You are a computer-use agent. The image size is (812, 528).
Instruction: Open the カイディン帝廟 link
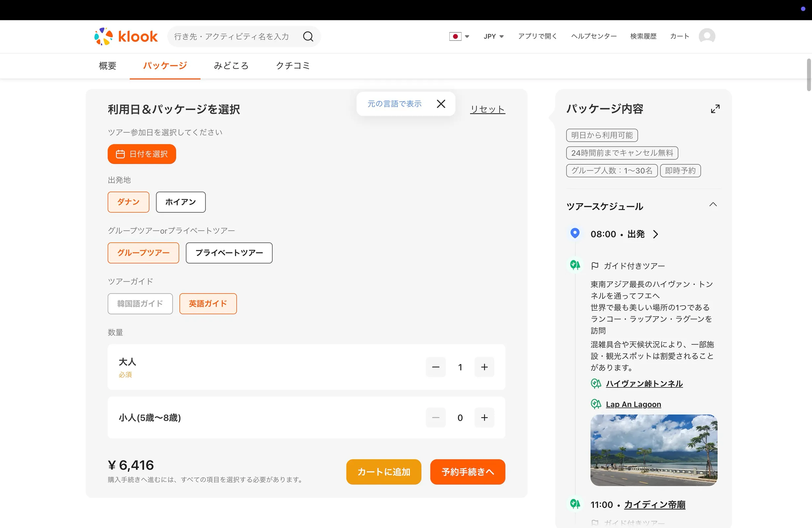(655, 505)
